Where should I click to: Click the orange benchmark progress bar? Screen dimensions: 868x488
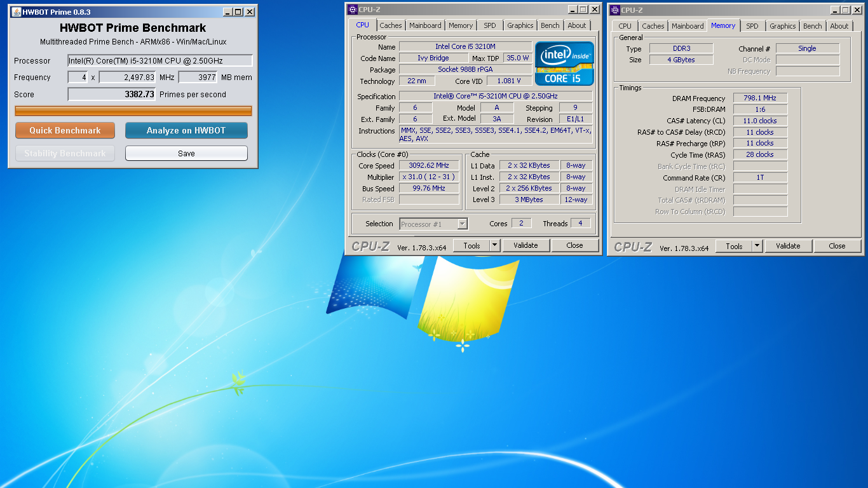[133, 111]
